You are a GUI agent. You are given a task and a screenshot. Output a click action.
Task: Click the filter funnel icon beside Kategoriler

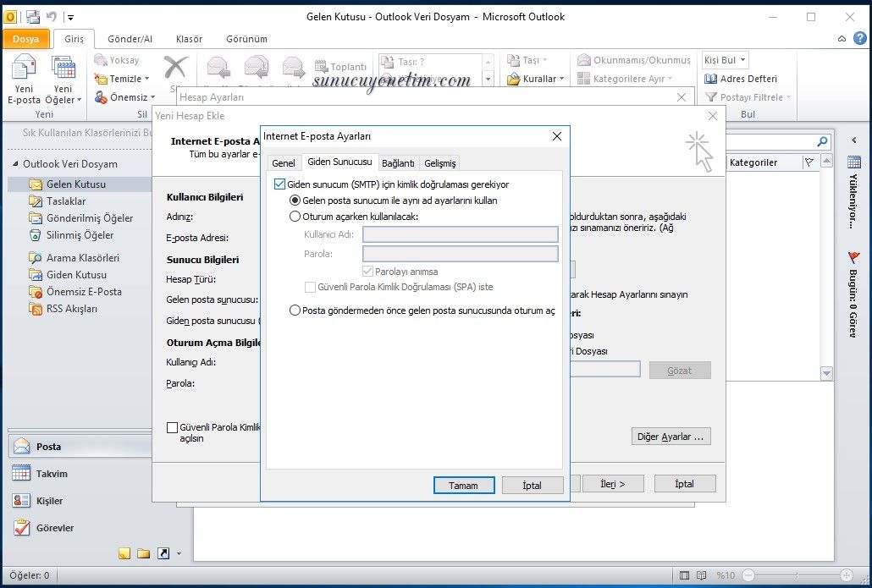click(x=809, y=162)
